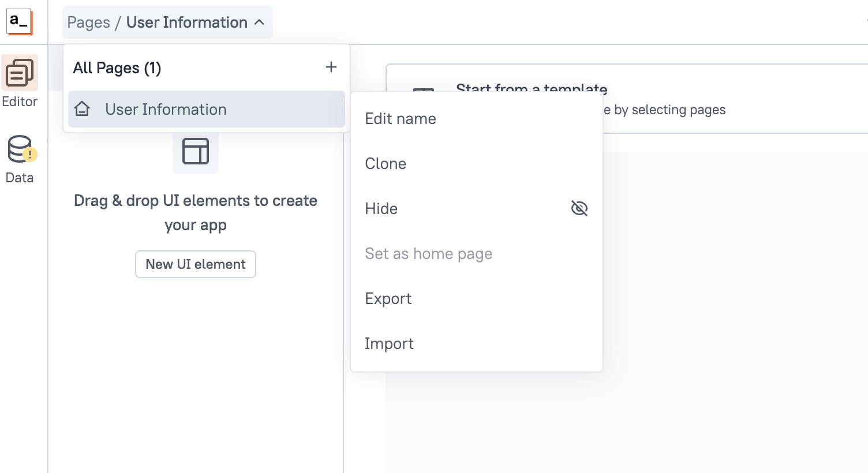Click the All Pages (1) heading
868x473 pixels.
point(117,68)
